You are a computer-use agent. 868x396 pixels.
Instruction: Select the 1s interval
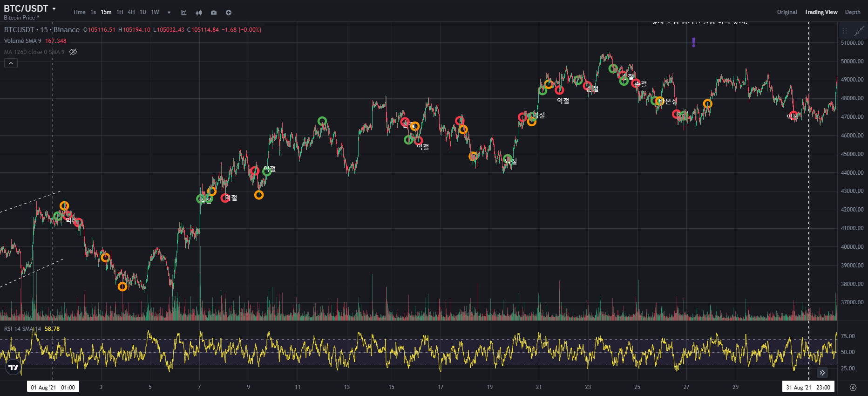click(93, 12)
